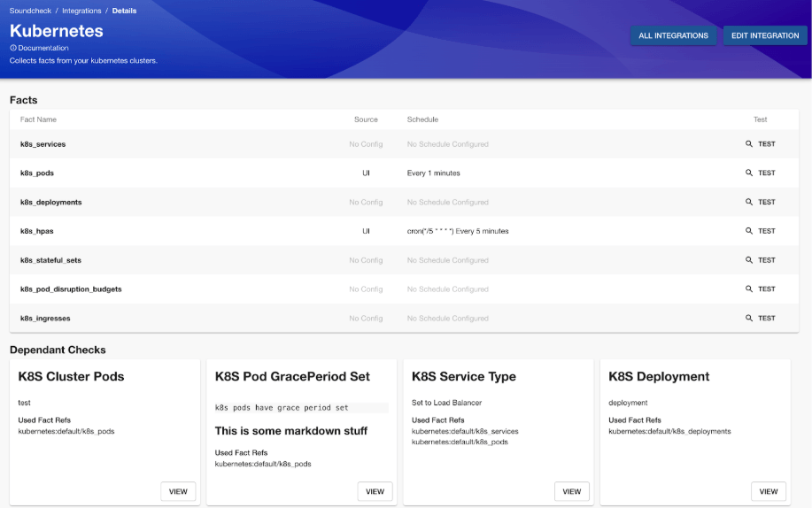Screen dimensions: 812x508
Task: Click the magnifier icon in k8s_ingresses row
Action: [749, 318]
